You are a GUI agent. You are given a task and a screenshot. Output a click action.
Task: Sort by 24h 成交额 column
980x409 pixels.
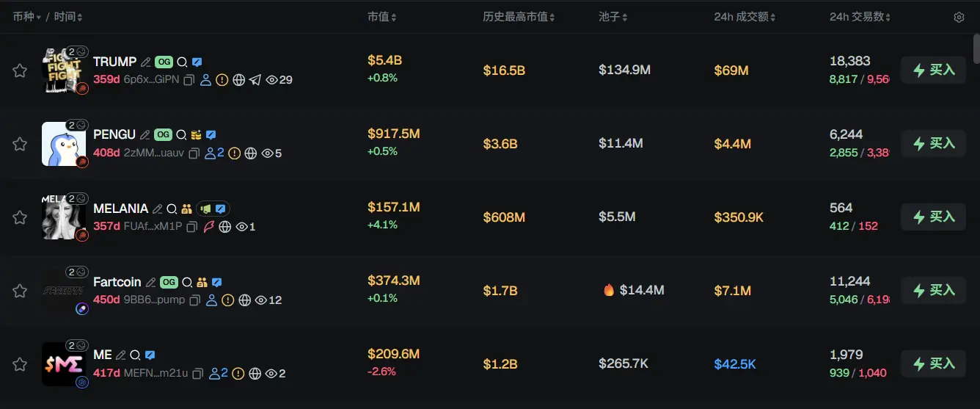click(x=745, y=17)
